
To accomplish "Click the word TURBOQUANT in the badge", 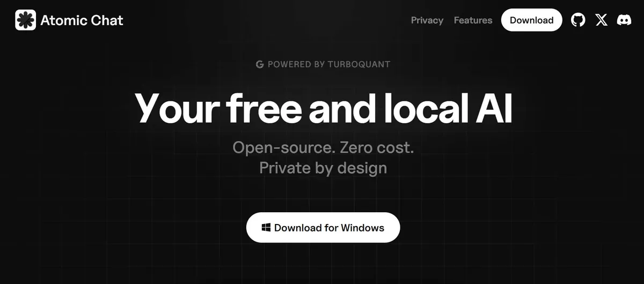I will point(359,64).
